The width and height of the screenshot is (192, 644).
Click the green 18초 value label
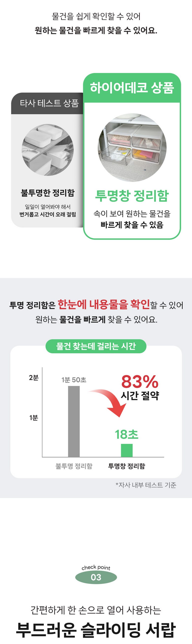[127, 435]
